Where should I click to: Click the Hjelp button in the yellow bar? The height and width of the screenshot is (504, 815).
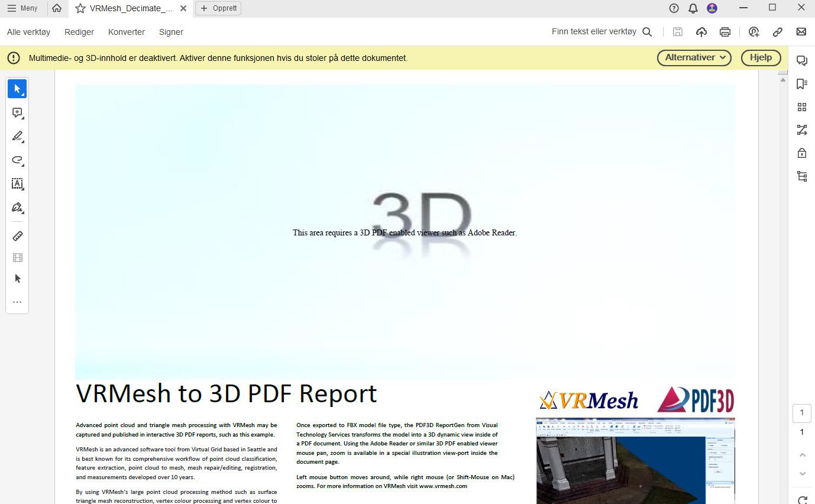761,57
